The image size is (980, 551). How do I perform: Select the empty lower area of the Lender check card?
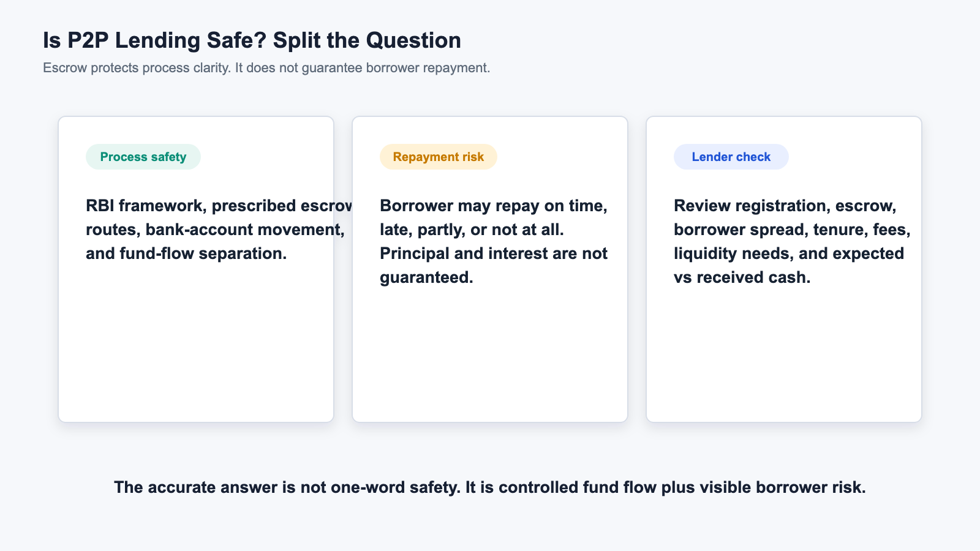784,355
